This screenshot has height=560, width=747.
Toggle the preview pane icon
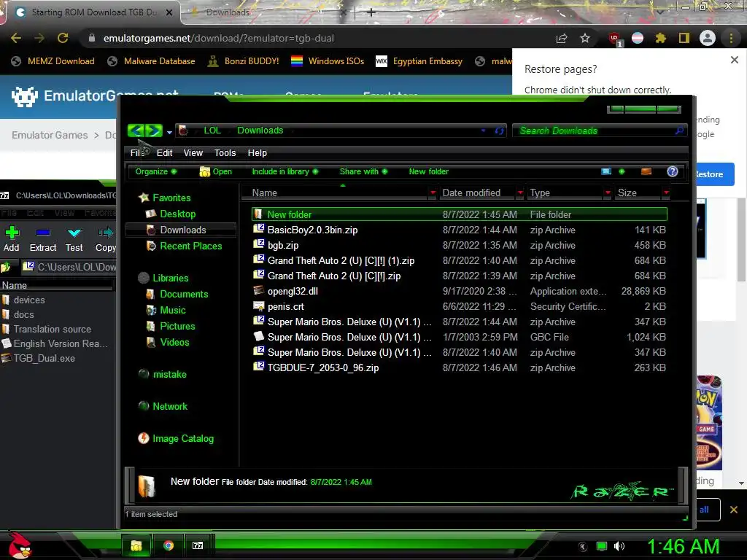[646, 171]
